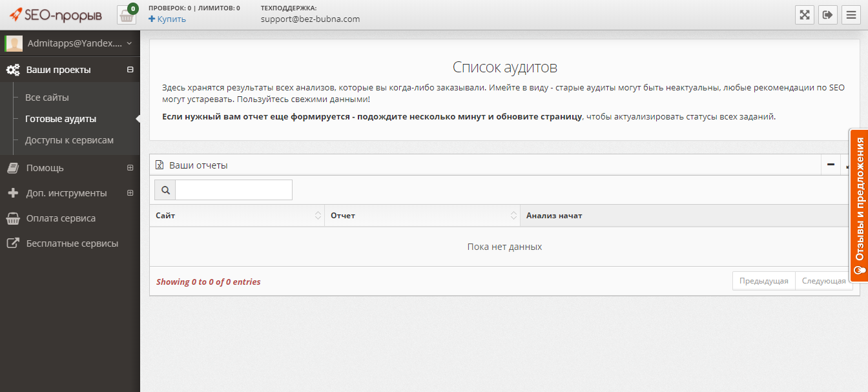
Task: Collapse the Ваши проекты section
Action: coord(130,70)
